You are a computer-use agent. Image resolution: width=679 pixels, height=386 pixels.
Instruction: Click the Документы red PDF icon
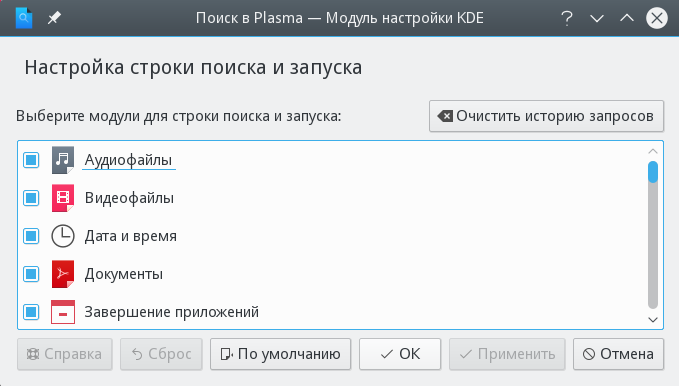[x=63, y=274]
